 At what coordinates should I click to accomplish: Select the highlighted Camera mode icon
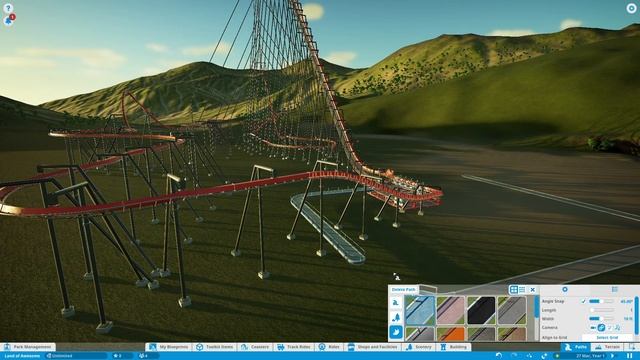pos(601,327)
